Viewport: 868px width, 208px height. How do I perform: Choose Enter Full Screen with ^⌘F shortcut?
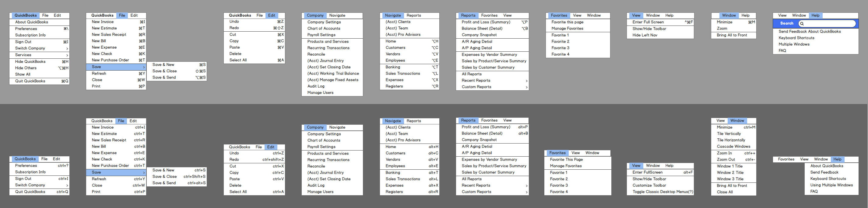point(660,22)
